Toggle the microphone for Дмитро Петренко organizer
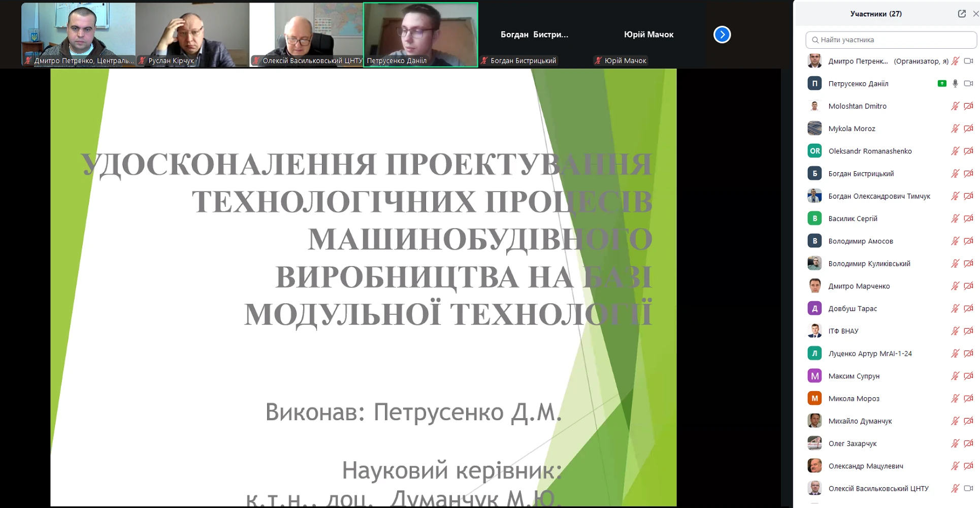 click(955, 61)
